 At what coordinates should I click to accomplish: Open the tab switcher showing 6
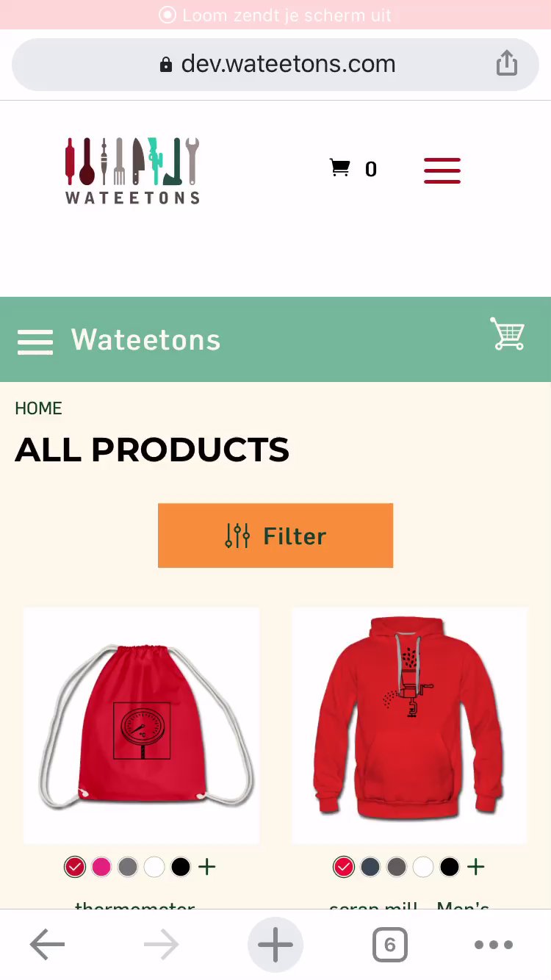389,945
